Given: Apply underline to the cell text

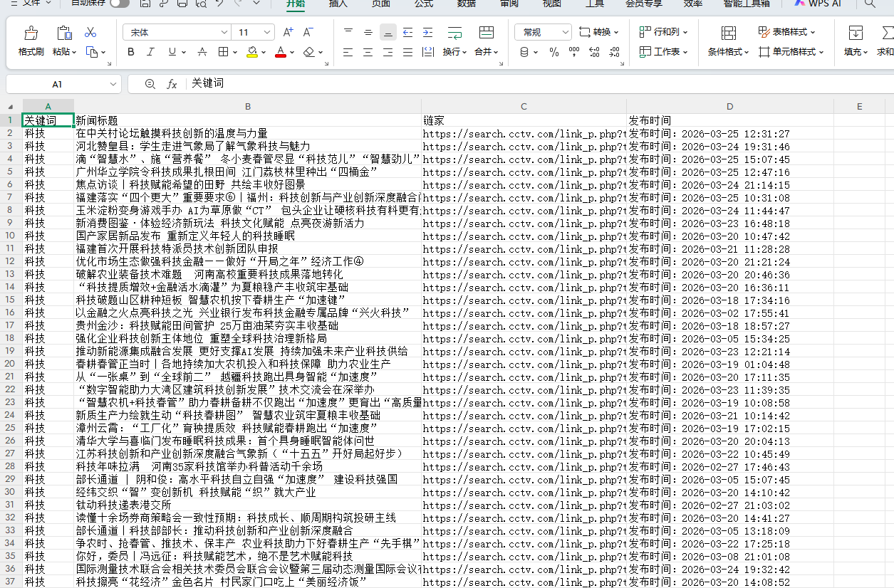Looking at the screenshot, I should click(172, 52).
